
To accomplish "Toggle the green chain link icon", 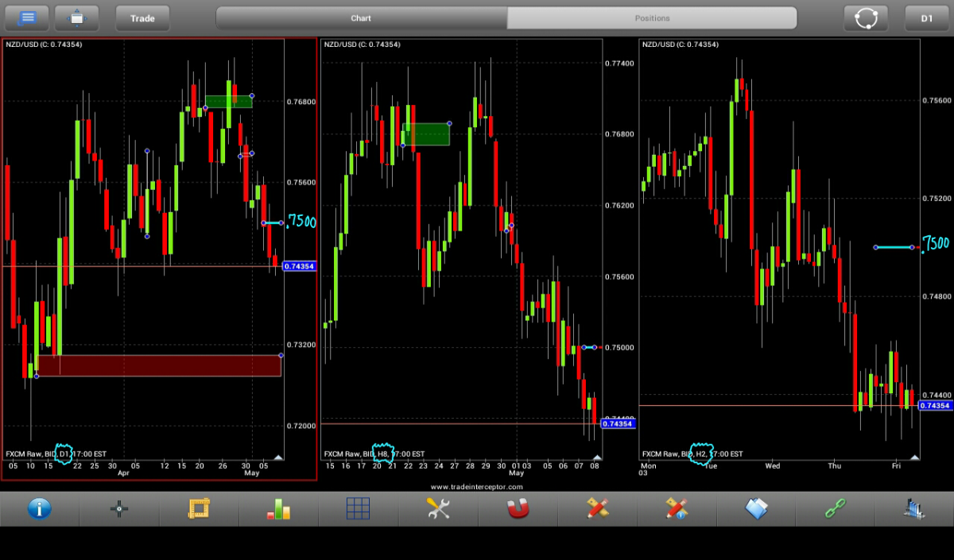I will click(836, 508).
